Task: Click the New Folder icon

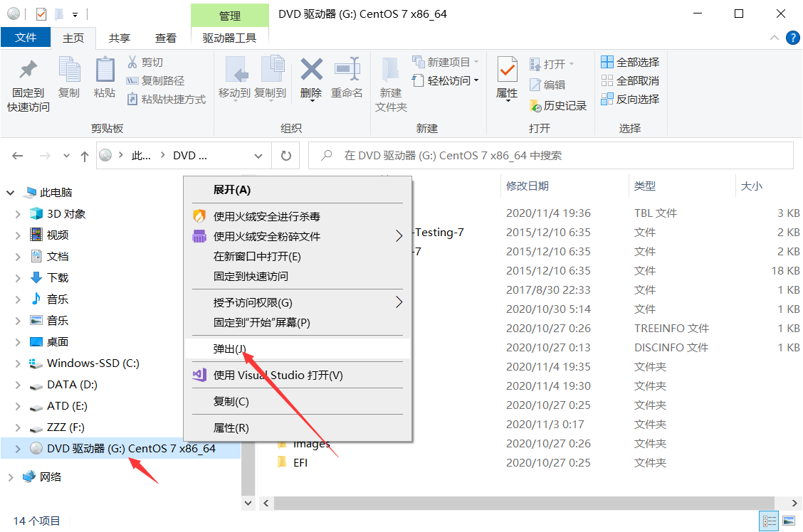Action: [x=391, y=71]
